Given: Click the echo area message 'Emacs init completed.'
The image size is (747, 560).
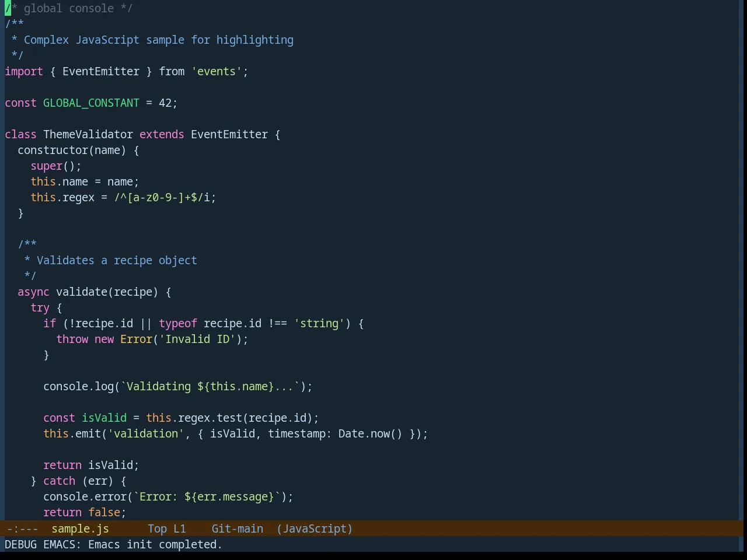Looking at the screenshot, I should [155, 544].
